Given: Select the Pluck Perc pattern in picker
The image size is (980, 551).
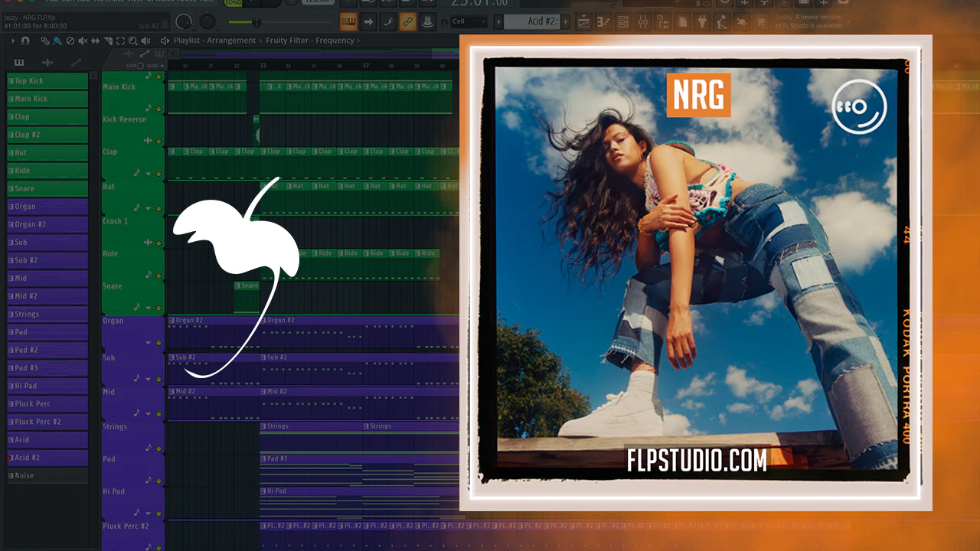Looking at the screenshot, I should [x=47, y=403].
